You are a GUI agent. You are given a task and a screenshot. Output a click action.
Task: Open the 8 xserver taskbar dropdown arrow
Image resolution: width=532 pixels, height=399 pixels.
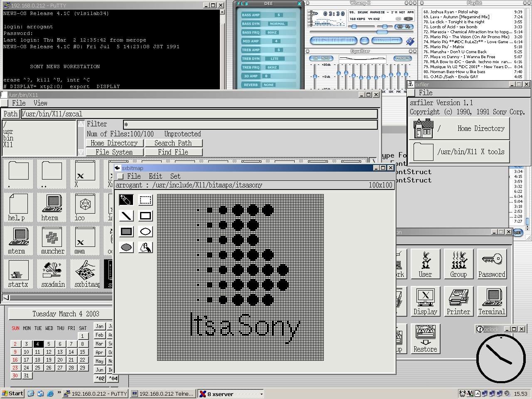(x=261, y=394)
